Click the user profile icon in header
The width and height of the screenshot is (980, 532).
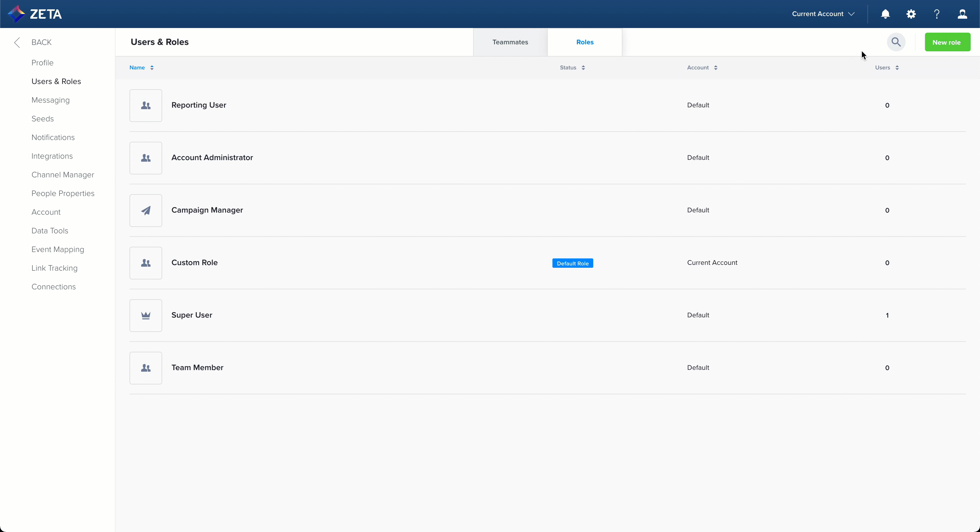tap(962, 14)
